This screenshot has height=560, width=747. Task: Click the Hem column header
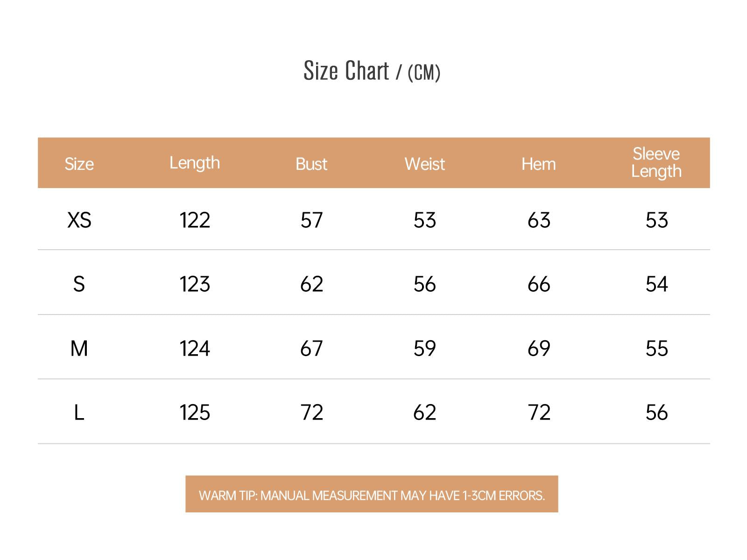(538, 164)
